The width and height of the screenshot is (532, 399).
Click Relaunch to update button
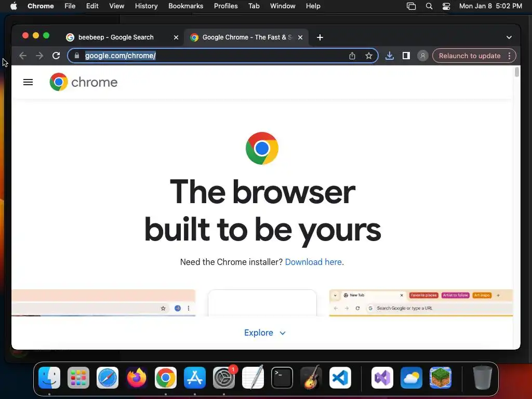470,56
